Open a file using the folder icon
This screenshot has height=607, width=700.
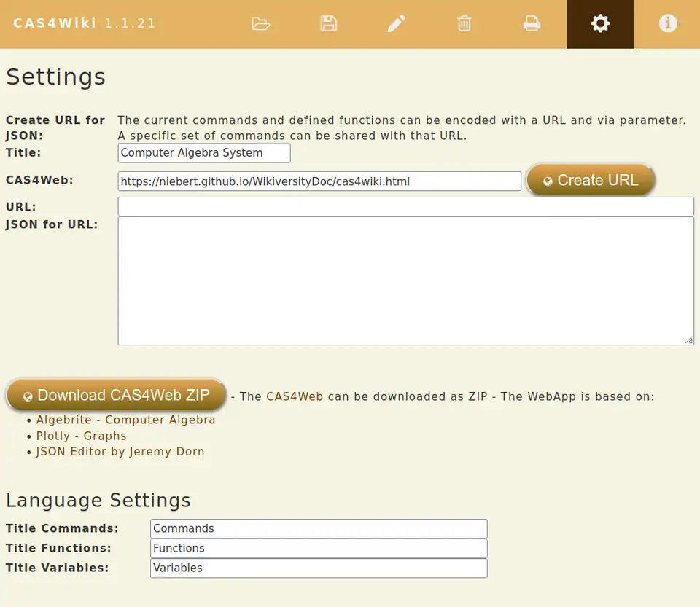pos(261,23)
